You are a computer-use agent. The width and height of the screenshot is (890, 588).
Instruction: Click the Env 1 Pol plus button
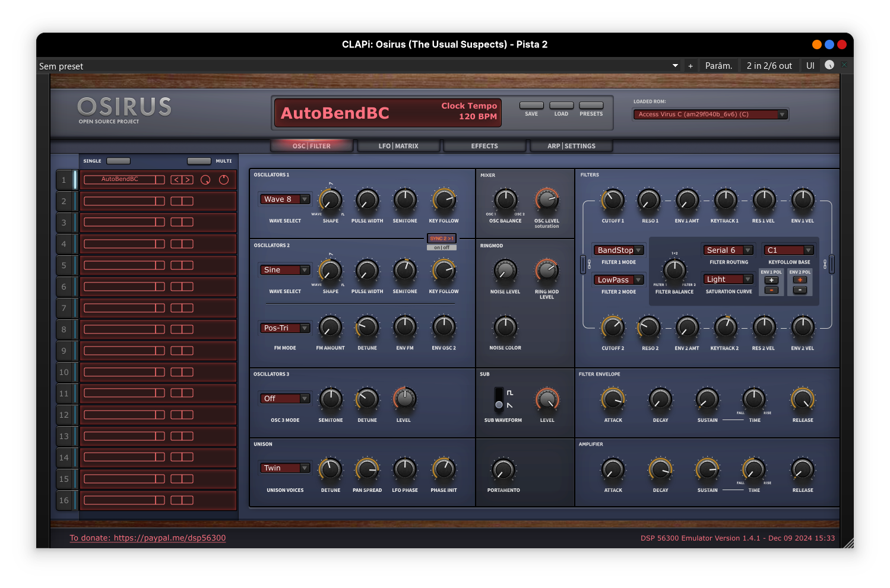(x=771, y=280)
